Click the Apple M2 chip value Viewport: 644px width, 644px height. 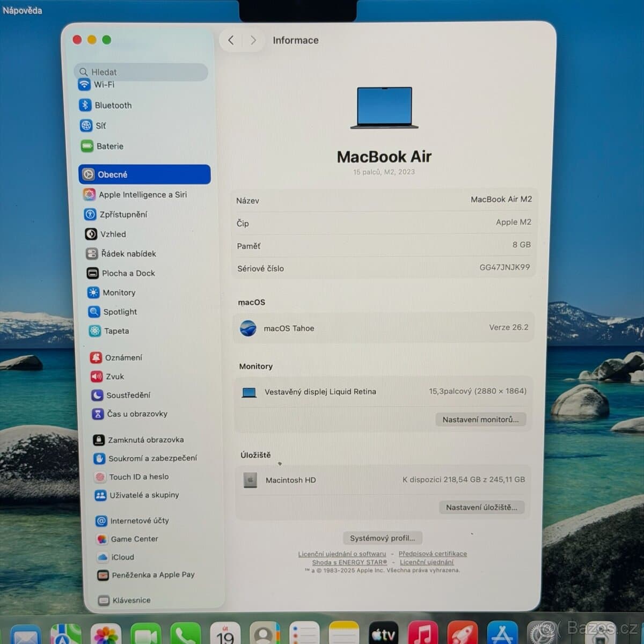point(514,222)
